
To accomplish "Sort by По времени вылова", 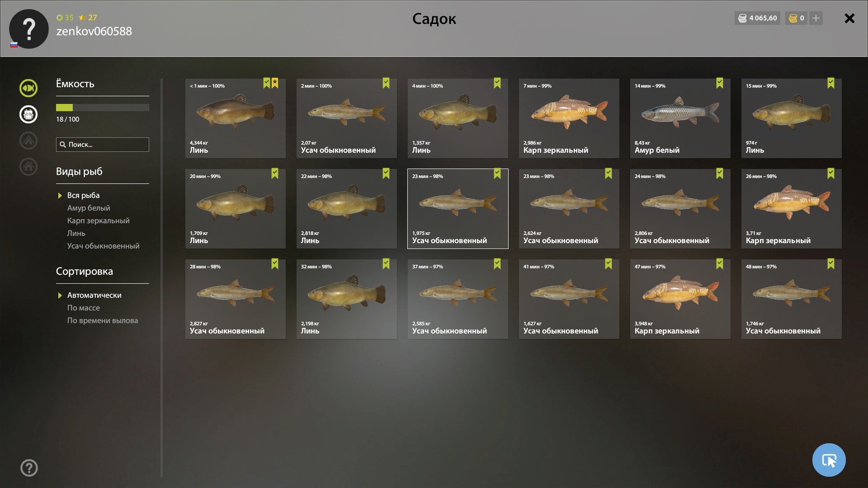I will [x=103, y=320].
